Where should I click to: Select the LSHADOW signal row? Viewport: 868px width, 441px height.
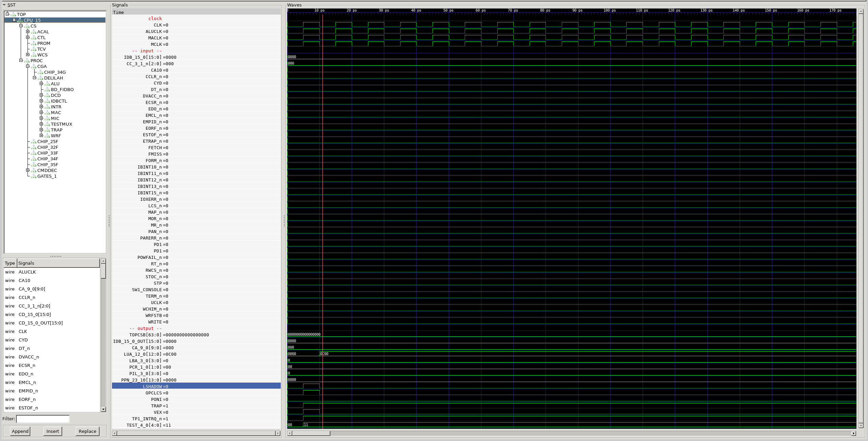(196, 386)
